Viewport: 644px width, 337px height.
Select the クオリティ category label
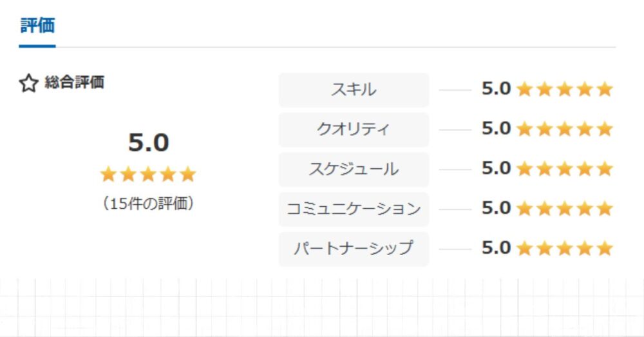click(x=354, y=130)
